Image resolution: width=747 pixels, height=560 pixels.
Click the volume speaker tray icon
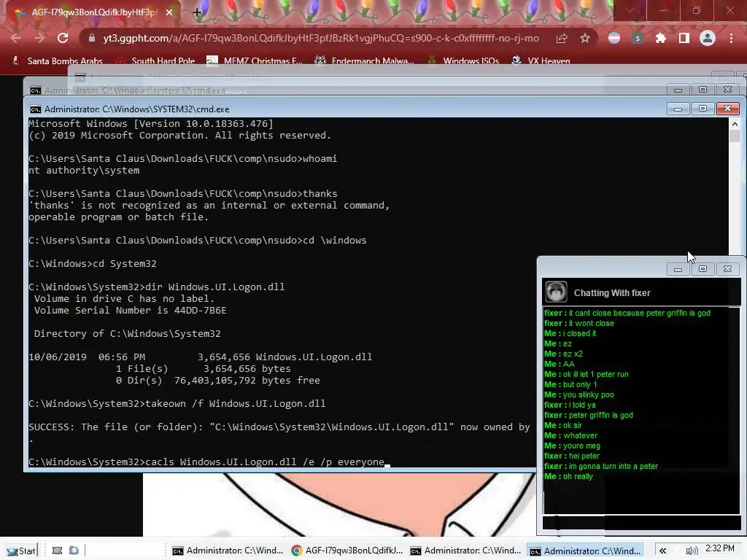point(692,551)
